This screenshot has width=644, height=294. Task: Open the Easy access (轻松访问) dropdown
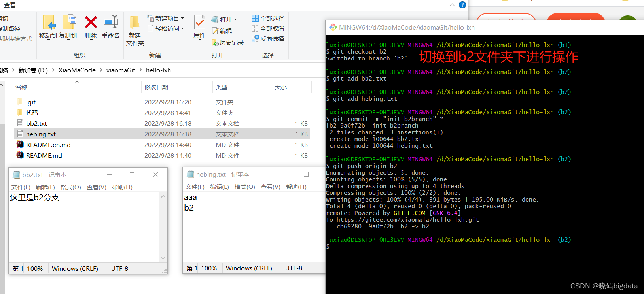[165, 28]
